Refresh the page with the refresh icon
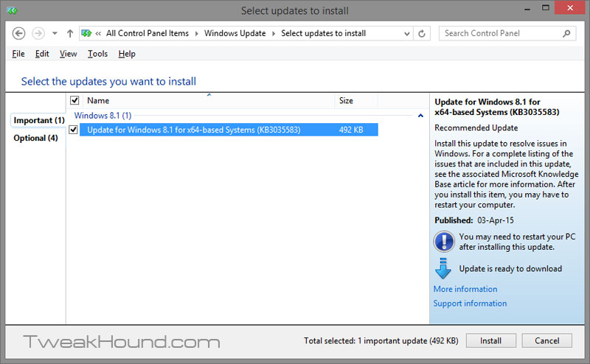The image size is (590, 364). (x=422, y=33)
